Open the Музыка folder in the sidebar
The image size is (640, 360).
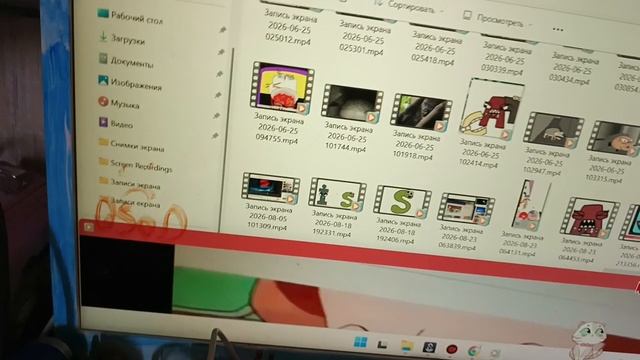pyautogui.click(x=119, y=103)
